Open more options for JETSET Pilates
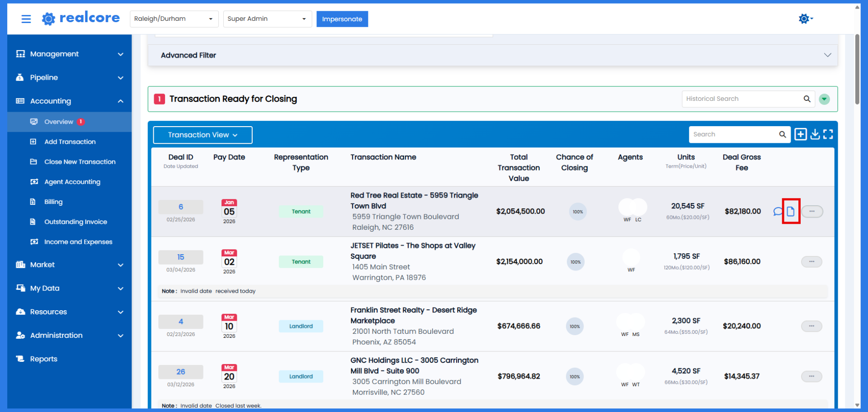 (x=812, y=261)
